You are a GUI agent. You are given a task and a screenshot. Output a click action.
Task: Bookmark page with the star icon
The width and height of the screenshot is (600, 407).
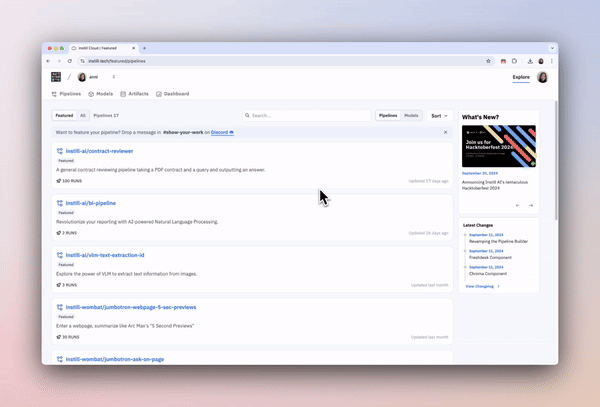[x=488, y=61]
